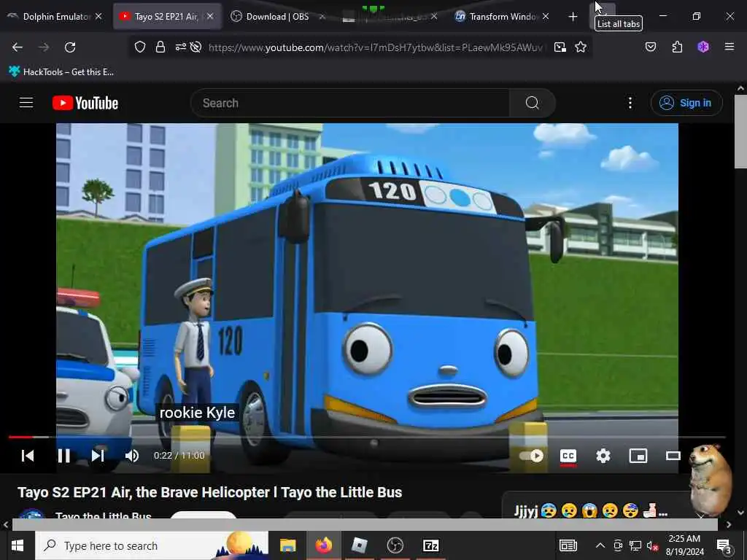This screenshot has width=747, height=560.
Task: Open Tayo the Little Bus channel
Action: coord(103,516)
